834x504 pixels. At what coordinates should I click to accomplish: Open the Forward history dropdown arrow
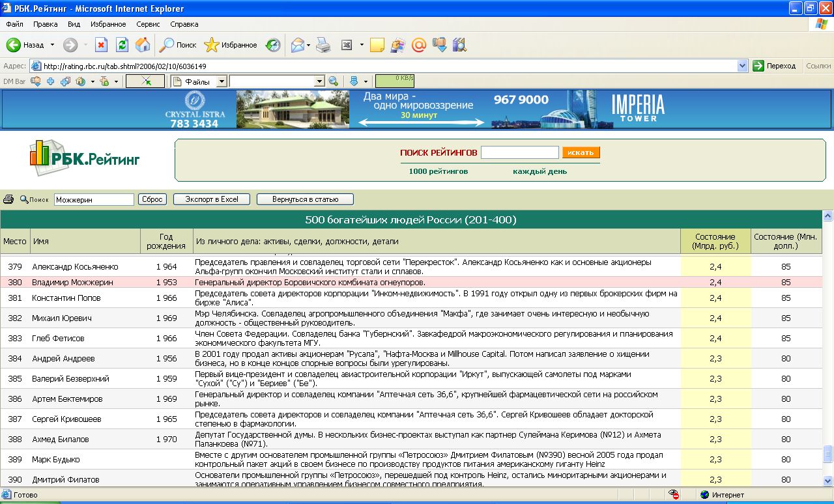(85, 45)
